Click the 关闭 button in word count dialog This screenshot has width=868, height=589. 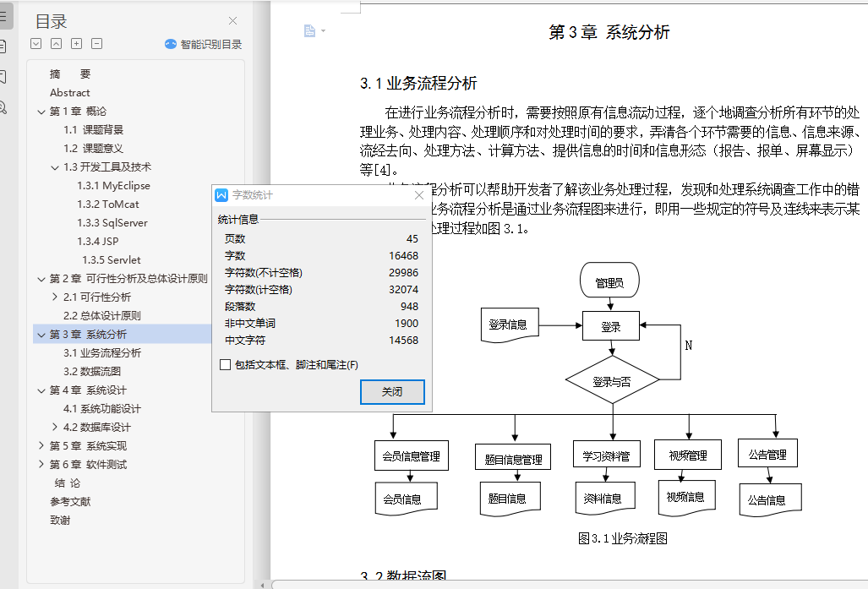[x=392, y=392]
